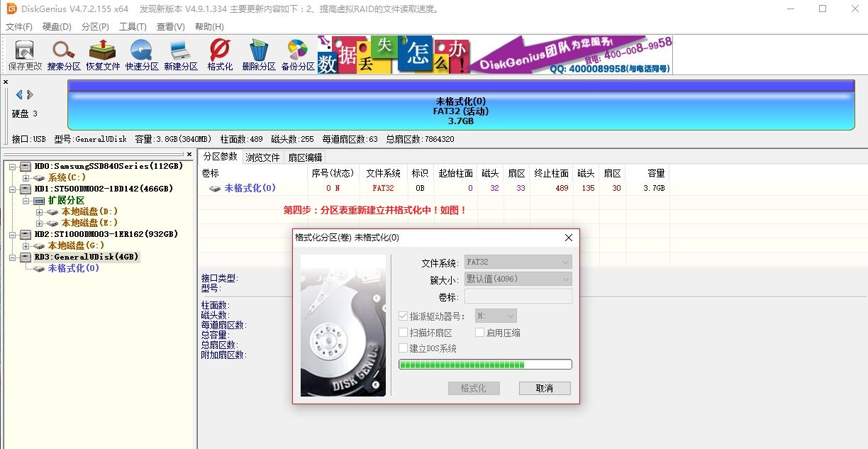This screenshot has width=868, height=449.
Task: Switch to the 扇区编辑 tab
Action: (x=305, y=157)
